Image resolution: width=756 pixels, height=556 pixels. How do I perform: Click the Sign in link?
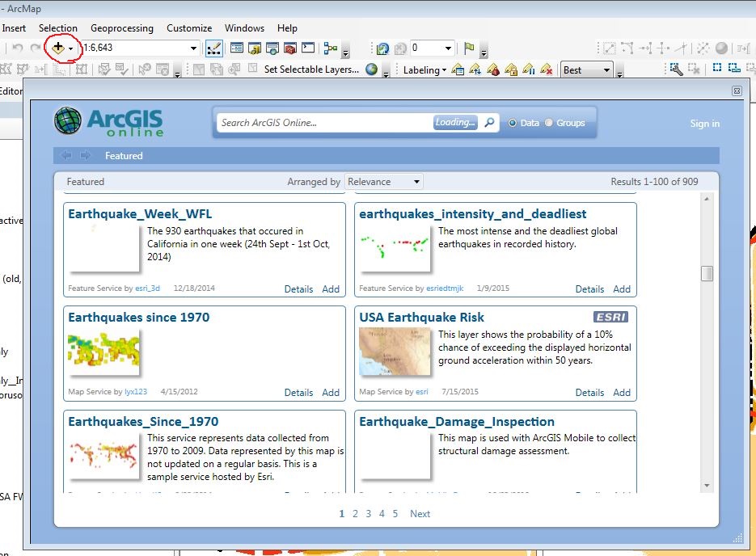point(705,124)
